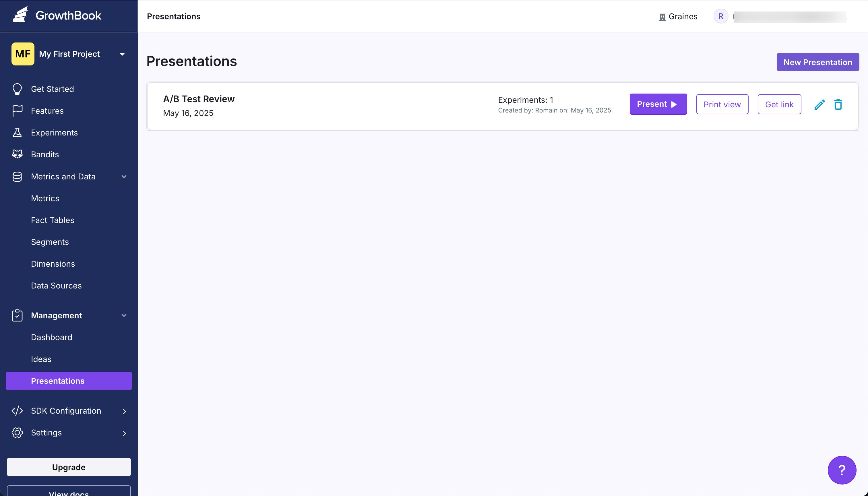
Task: Expand the SDK Configuration section
Action: click(x=124, y=411)
